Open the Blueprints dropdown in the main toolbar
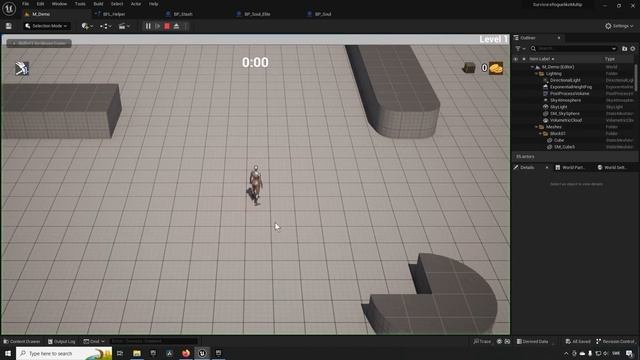The width and height of the screenshot is (640, 360). 105,26
